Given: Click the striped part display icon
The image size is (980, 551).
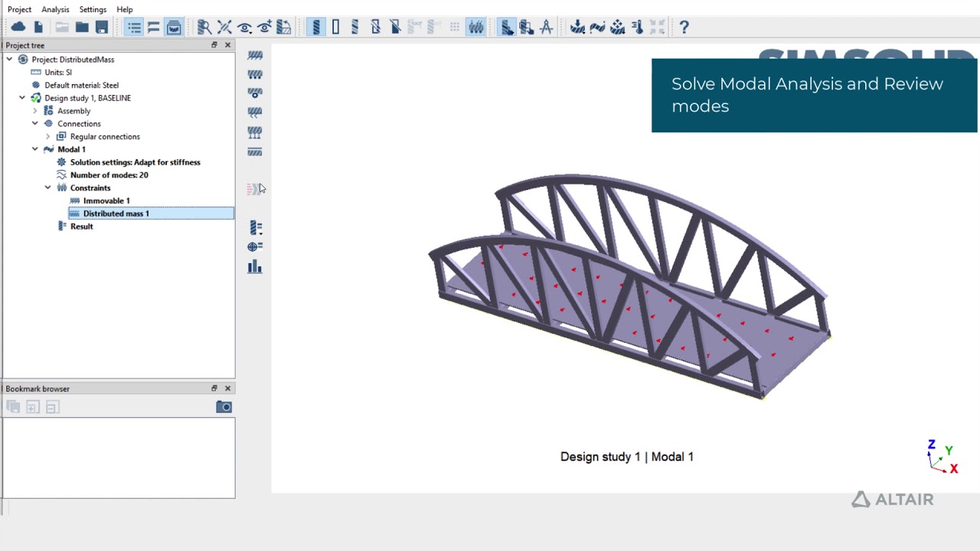Looking at the screenshot, I should tap(355, 28).
